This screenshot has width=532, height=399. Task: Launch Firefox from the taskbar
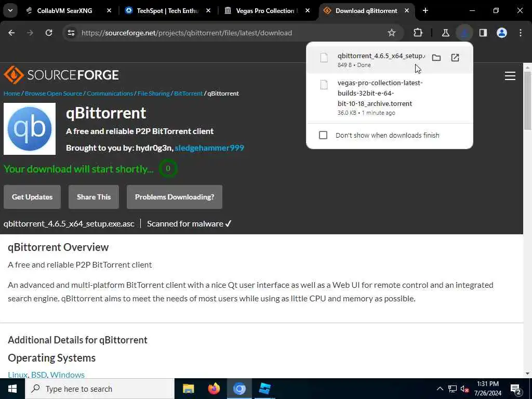(214, 389)
